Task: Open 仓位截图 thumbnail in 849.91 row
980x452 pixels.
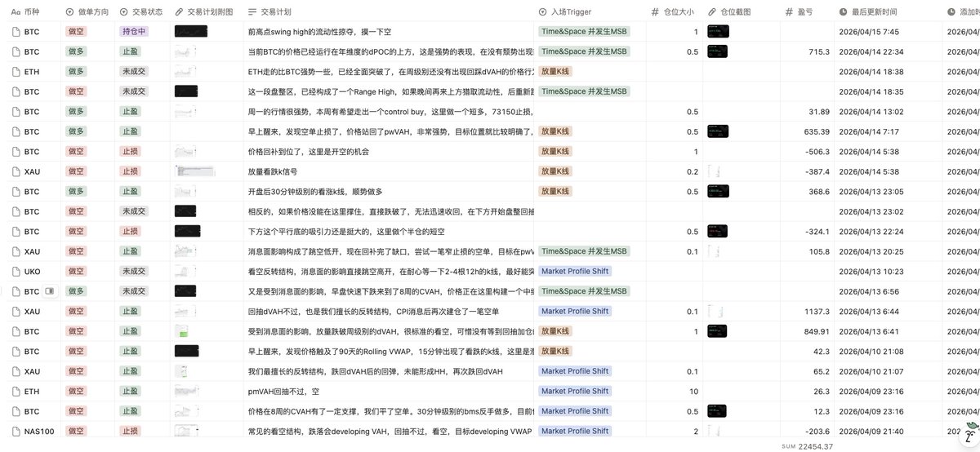Action: coord(718,332)
